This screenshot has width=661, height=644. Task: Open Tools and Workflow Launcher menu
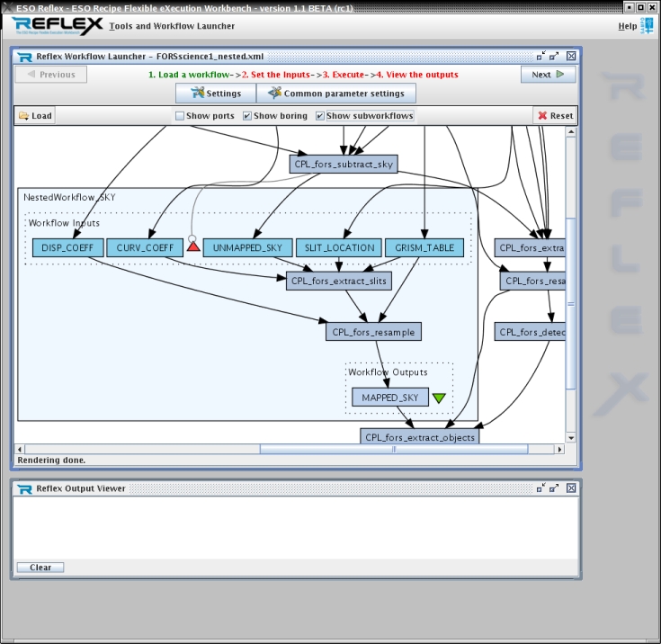tap(172, 26)
